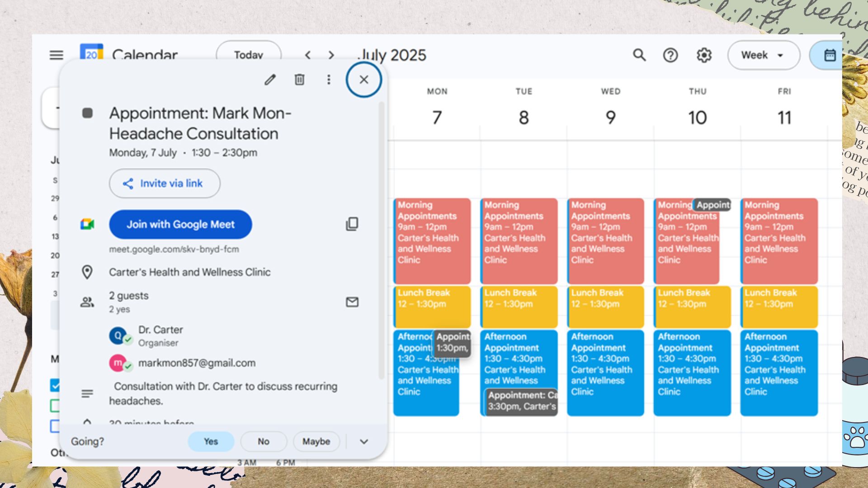
Task: Open Friday's Afternoon Appointment event
Action: tap(779, 373)
